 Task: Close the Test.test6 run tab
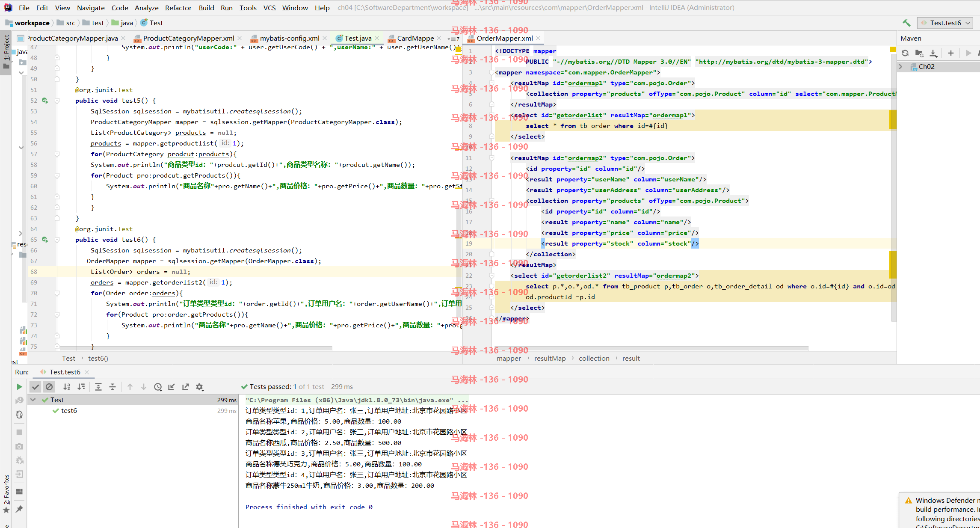87,372
